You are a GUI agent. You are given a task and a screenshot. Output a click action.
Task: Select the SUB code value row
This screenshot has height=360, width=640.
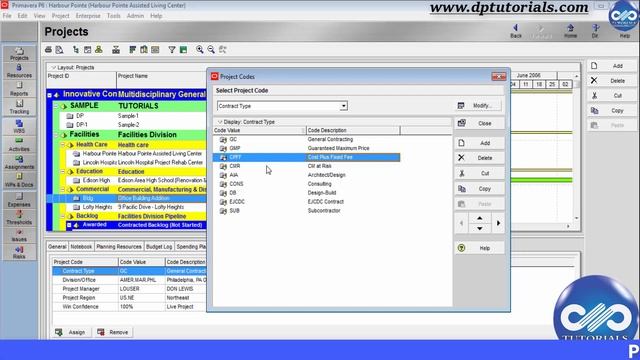coord(306,211)
